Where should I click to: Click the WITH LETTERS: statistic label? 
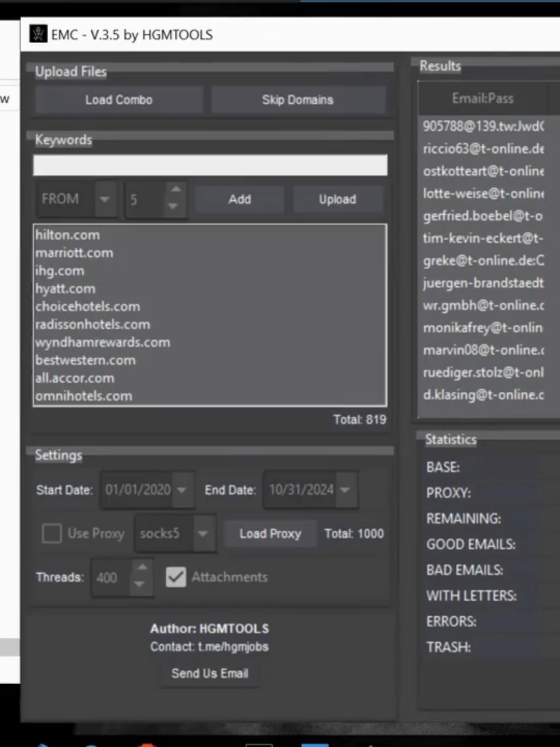(471, 596)
